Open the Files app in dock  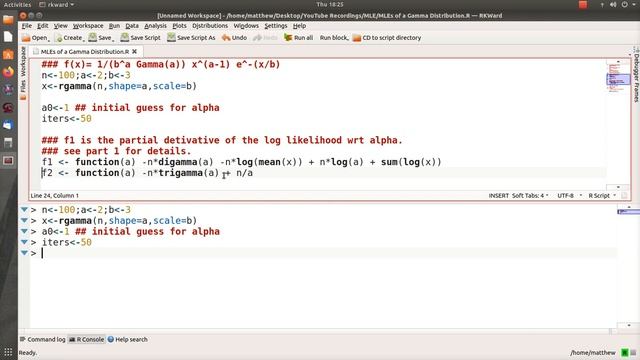pyautogui.click(x=8, y=20)
